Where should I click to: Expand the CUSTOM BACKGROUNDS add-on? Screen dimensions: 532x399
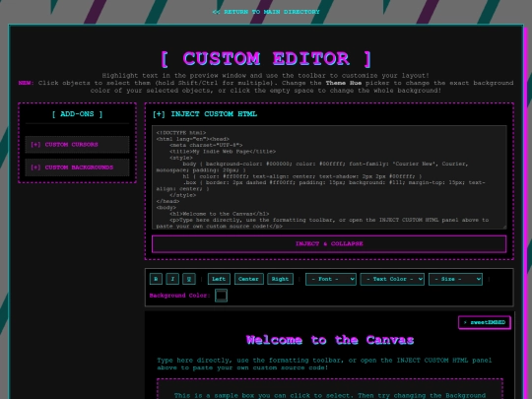point(78,167)
